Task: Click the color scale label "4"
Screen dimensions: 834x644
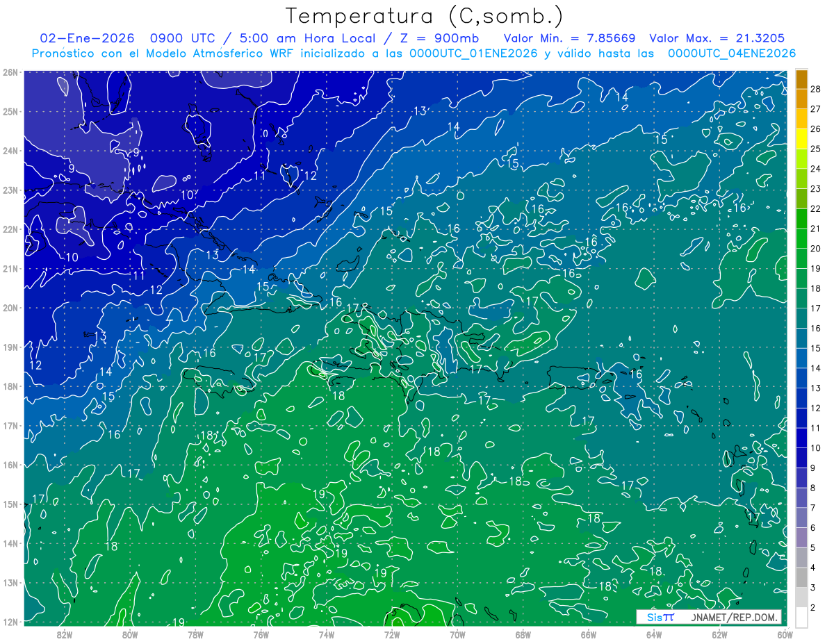Action: click(813, 568)
